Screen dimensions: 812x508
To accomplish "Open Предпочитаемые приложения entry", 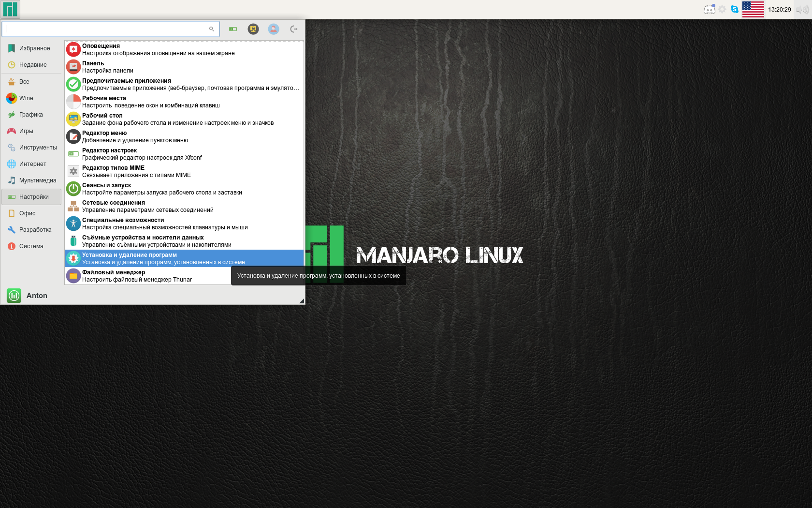I will (184, 84).
